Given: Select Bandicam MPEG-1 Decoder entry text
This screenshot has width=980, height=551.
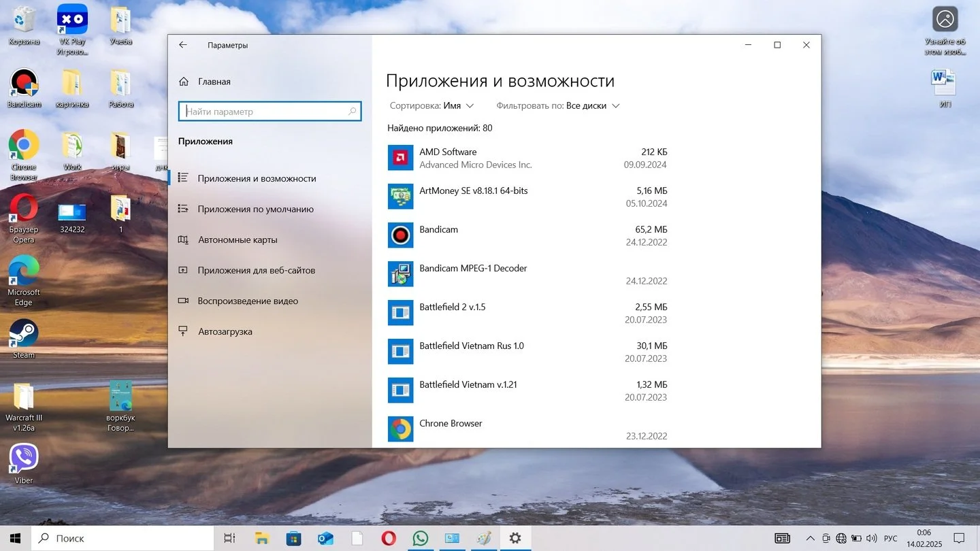Looking at the screenshot, I should (473, 268).
